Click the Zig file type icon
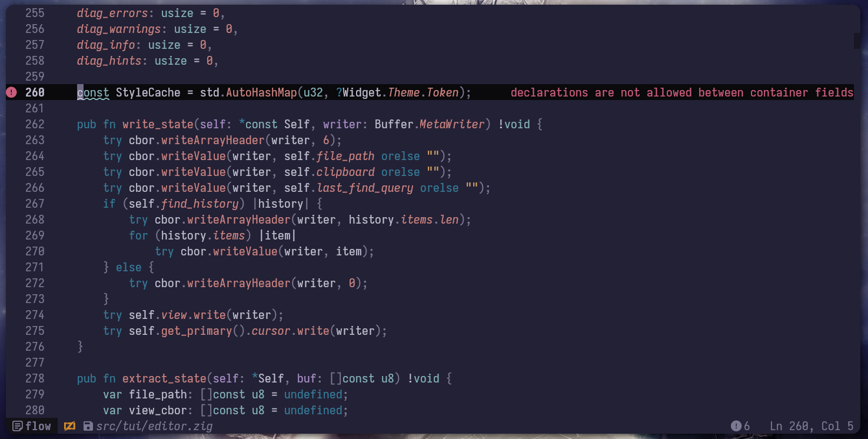868x439 pixels. pyautogui.click(x=69, y=426)
